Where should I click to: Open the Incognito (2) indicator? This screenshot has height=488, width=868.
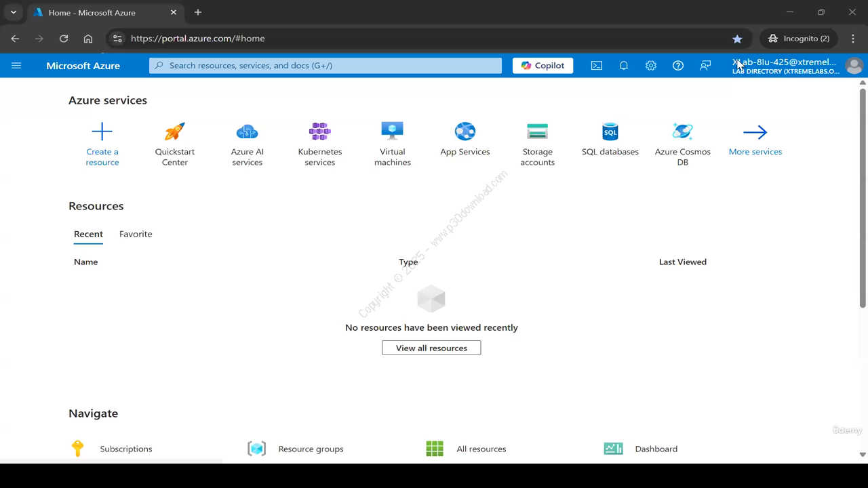pyautogui.click(x=799, y=39)
